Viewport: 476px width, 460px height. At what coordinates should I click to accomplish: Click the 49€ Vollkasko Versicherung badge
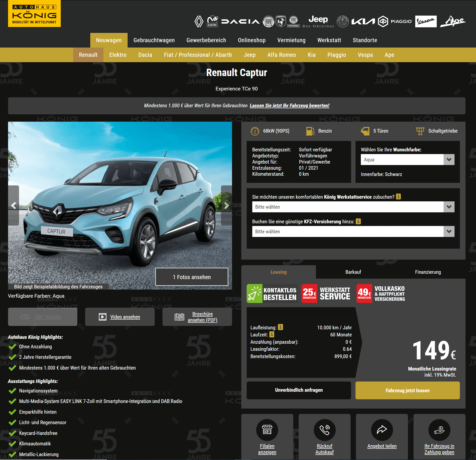381,294
